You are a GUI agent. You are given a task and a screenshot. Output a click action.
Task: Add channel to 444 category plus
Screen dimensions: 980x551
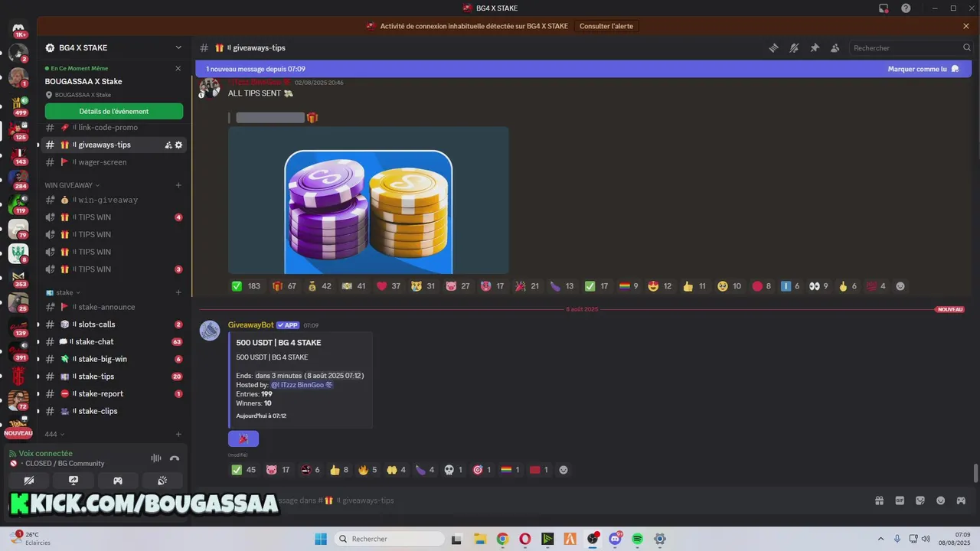click(178, 434)
